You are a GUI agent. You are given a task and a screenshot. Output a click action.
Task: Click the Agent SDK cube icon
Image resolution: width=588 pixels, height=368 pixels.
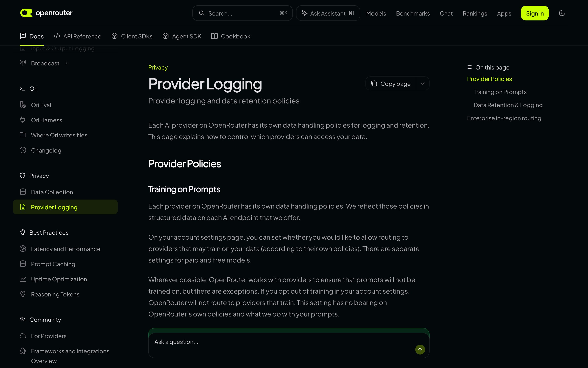(x=165, y=36)
